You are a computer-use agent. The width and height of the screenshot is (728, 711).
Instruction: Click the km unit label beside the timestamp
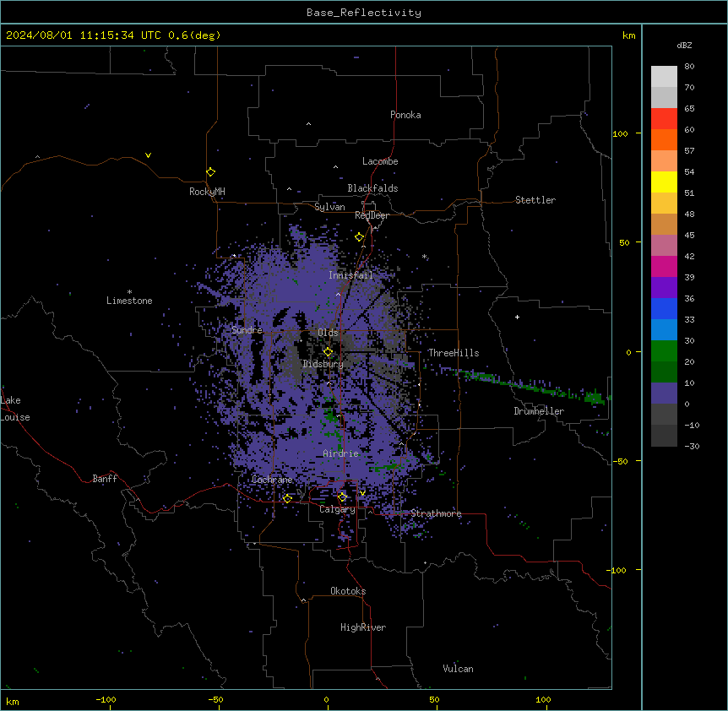pyautogui.click(x=628, y=35)
